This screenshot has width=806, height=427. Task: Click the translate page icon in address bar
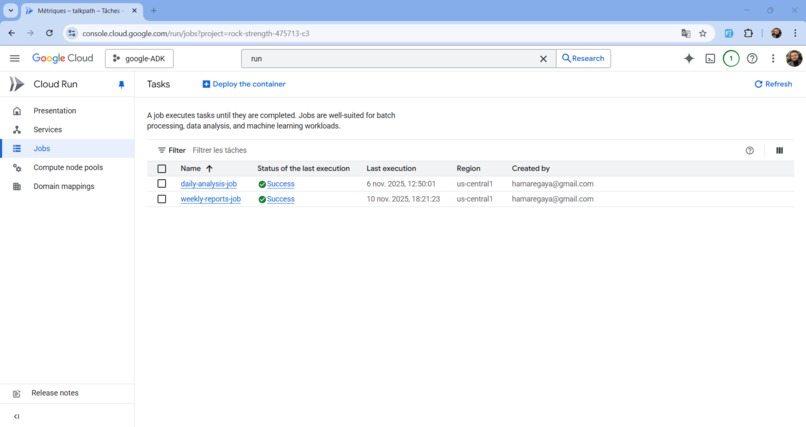pyautogui.click(x=686, y=33)
